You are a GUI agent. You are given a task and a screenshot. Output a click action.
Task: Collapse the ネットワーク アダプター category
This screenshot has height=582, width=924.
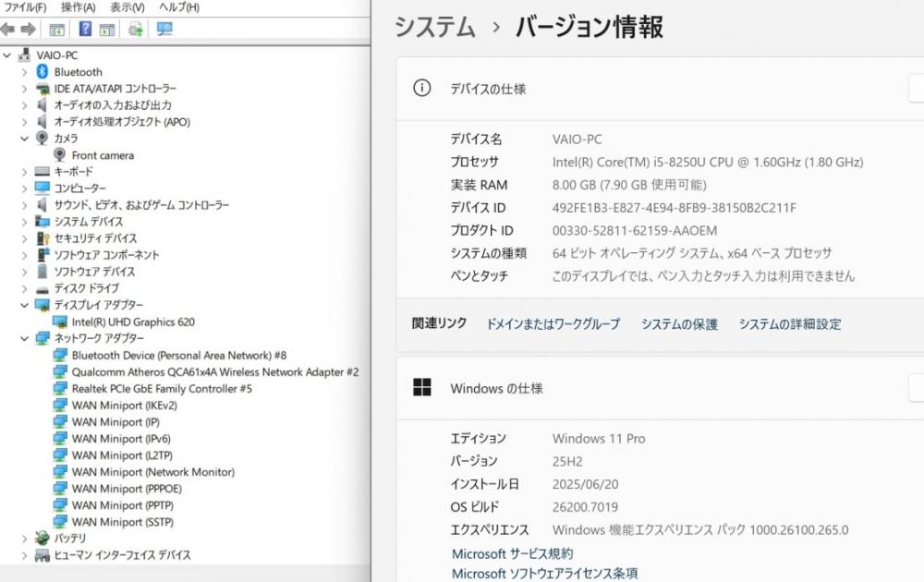[24, 338]
